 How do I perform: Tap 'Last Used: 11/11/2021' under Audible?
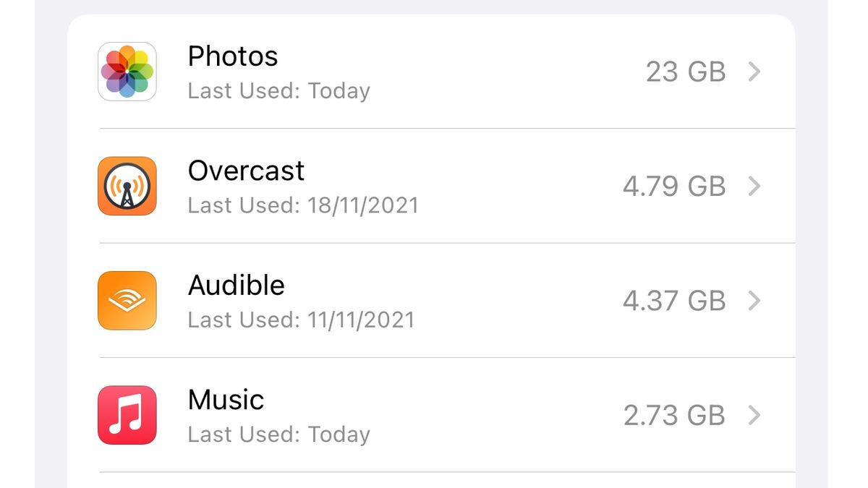301,319
